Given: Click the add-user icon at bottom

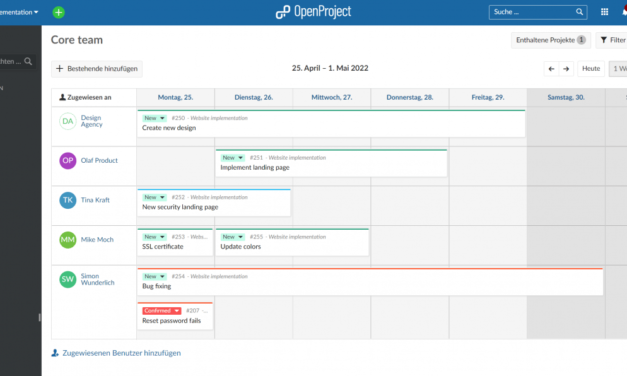Looking at the screenshot, I should (55, 353).
